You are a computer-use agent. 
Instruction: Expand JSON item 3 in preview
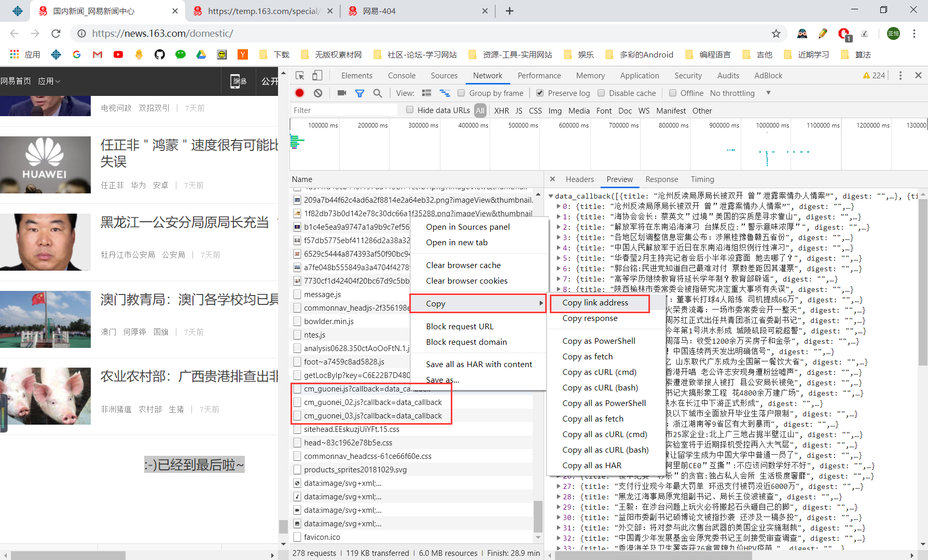(x=559, y=237)
